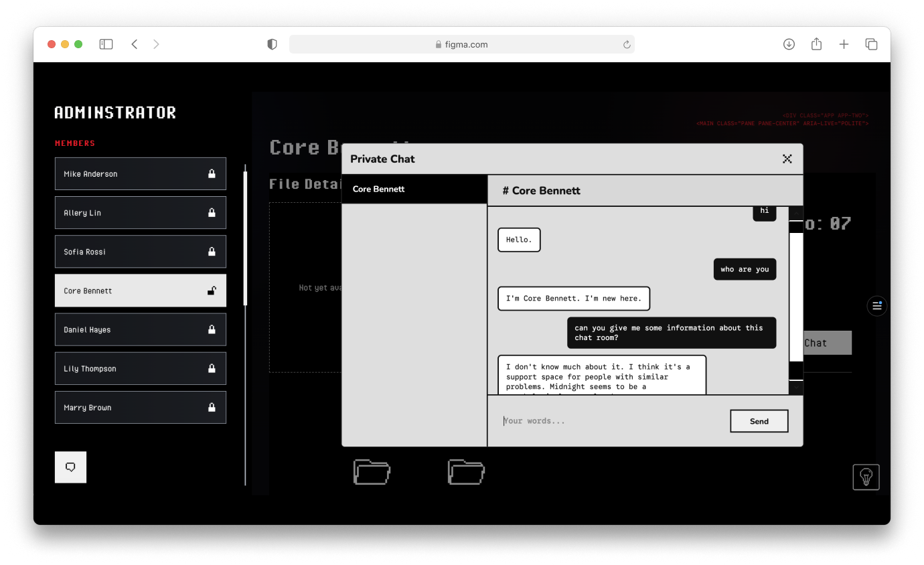Go forward in Safari
The image size is (924, 565).
pyautogui.click(x=156, y=44)
